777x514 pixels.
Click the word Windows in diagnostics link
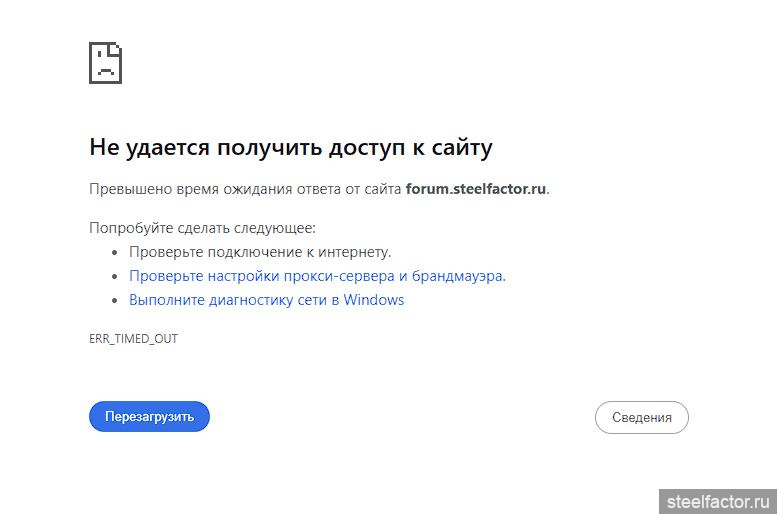coord(374,300)
